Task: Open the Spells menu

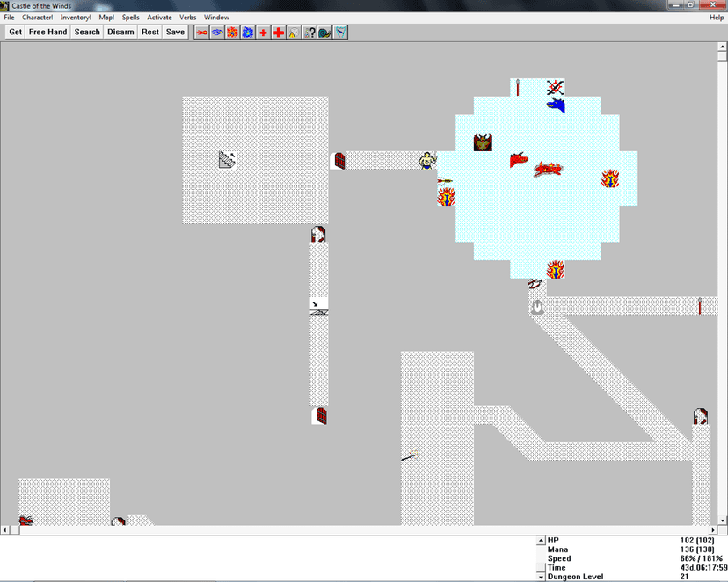Action: [x=130, y=18]
